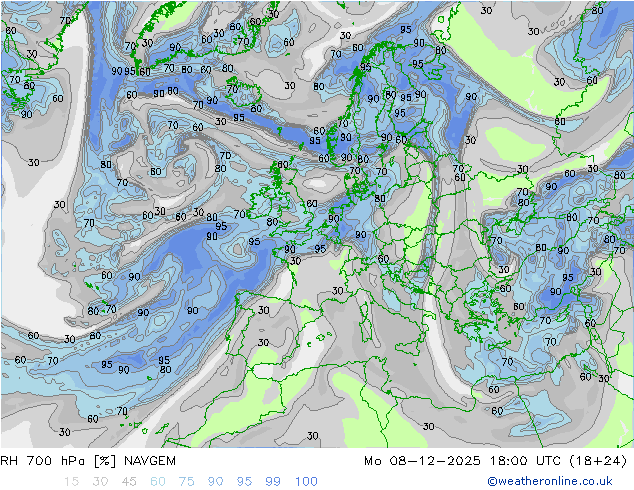The image size is (634, 490).
Task: Click the 60 entry in the bottom legend scale
Action: 158,482
